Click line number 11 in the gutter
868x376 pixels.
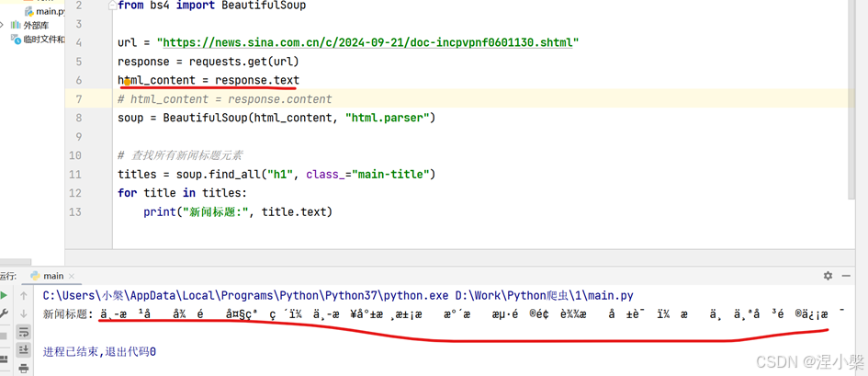(75, 175)
